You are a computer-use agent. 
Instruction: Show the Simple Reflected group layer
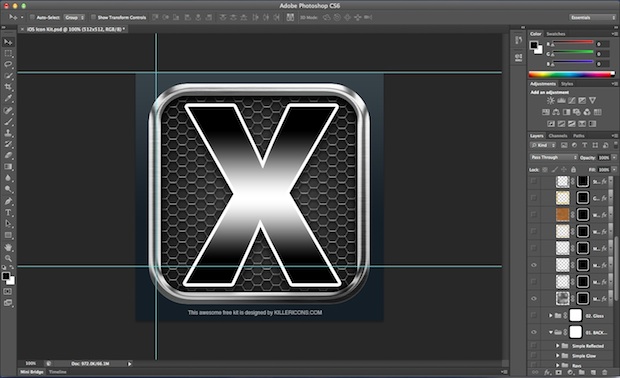coord(534,346)
